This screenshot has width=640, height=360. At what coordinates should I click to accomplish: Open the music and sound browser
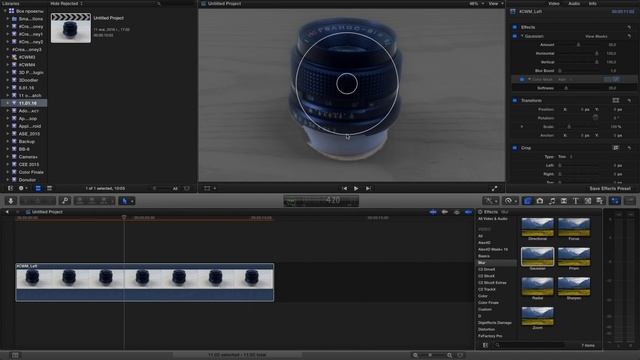click(552, 201)
